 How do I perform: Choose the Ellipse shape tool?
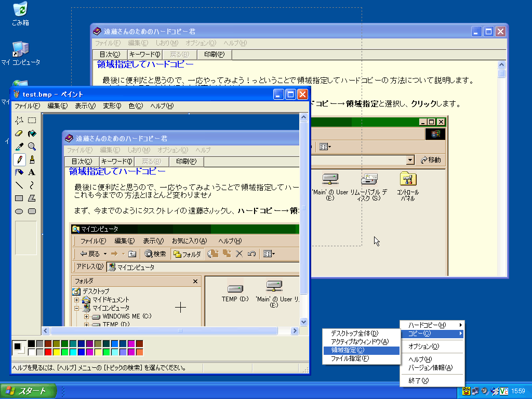point(19,211)
